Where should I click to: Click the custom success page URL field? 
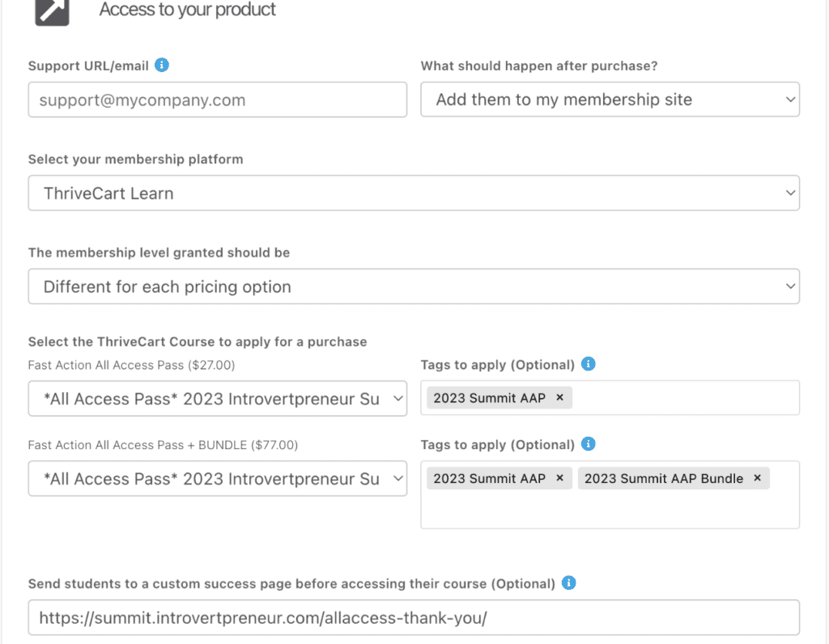point(414,617)
